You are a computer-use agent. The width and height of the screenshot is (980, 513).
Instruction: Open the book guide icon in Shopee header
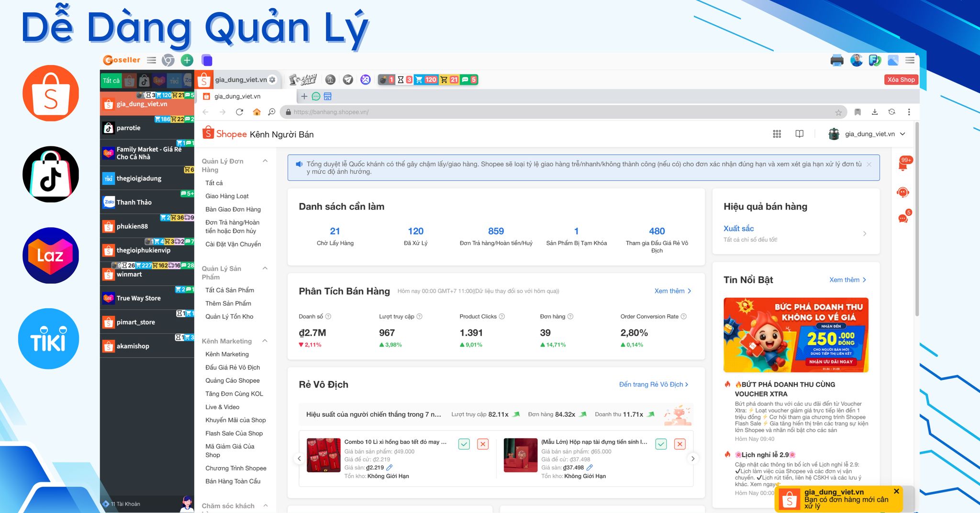click(800, 134)
